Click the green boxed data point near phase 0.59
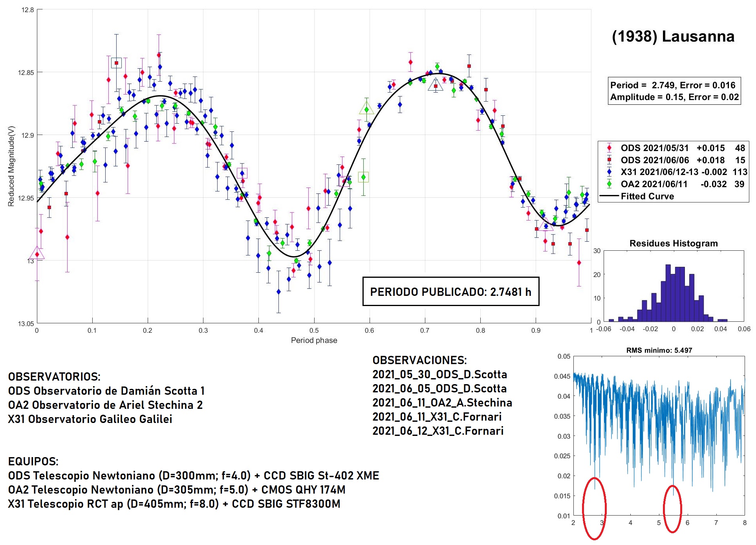756x545 pixels. (x=364, y=177)
